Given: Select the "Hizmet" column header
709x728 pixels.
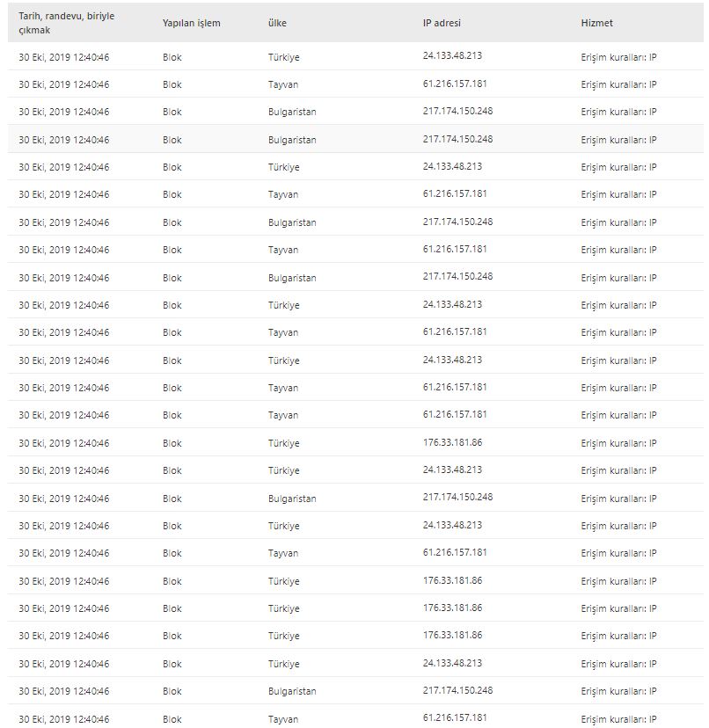Looking at the screenshot, I should 596,23.
